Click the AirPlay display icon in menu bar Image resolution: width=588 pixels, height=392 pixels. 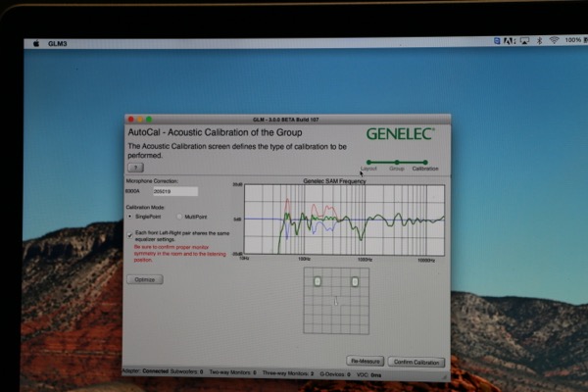pos(526,41)
